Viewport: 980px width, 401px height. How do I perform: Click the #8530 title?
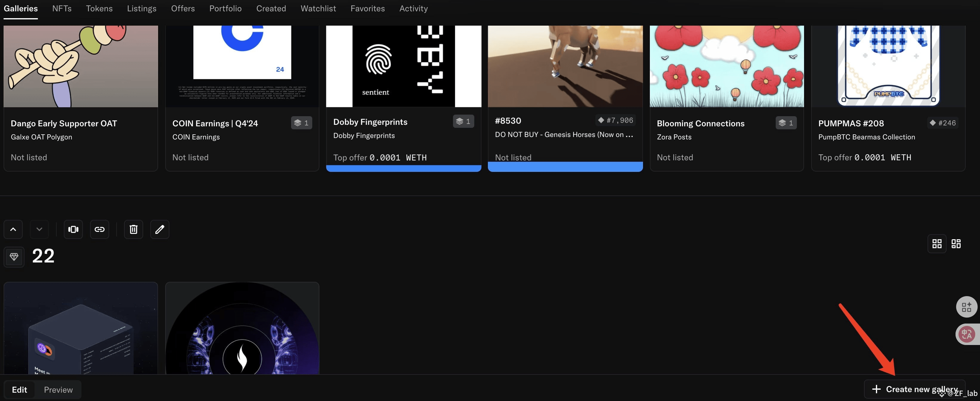pos(508,120)
